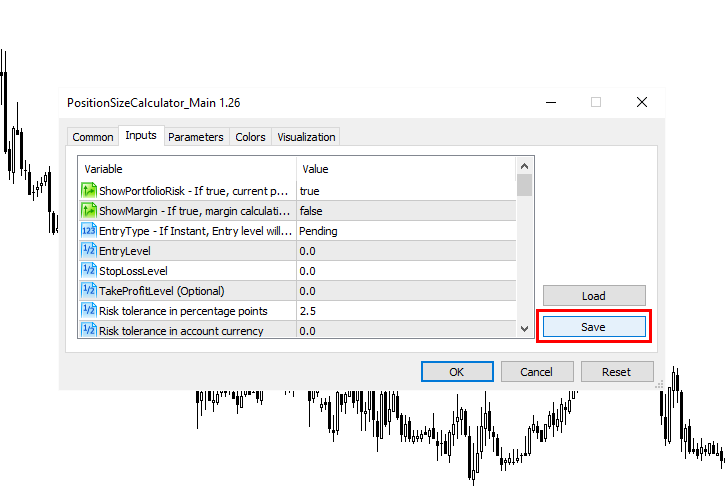Cancel the indicator settings dialog
This screenshot has height=500, width=725.
tap(537, 371)
